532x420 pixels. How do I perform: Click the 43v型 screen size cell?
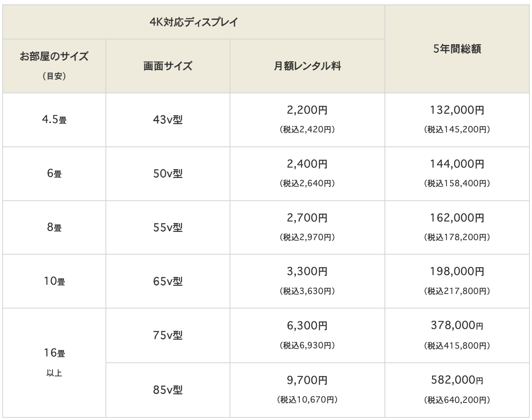pyautogui.click(x=168, y=120)
